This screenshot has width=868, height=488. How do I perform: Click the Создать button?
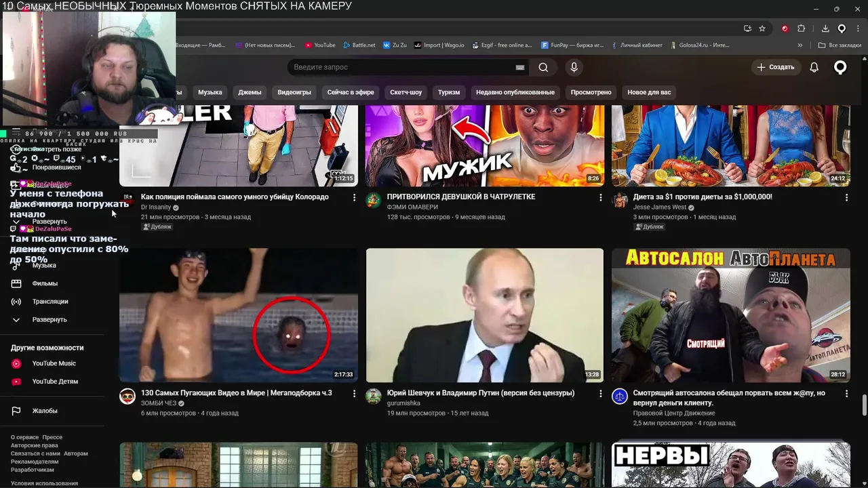click(x=776, y=67)
